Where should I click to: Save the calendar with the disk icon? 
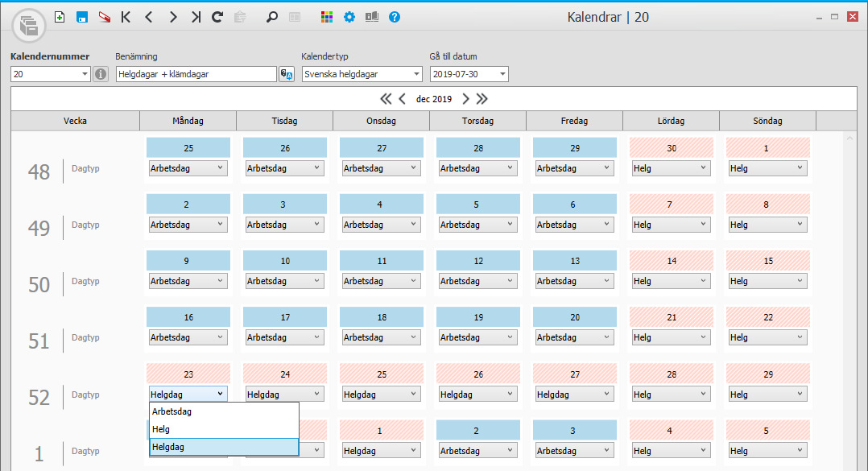[82, 17]
